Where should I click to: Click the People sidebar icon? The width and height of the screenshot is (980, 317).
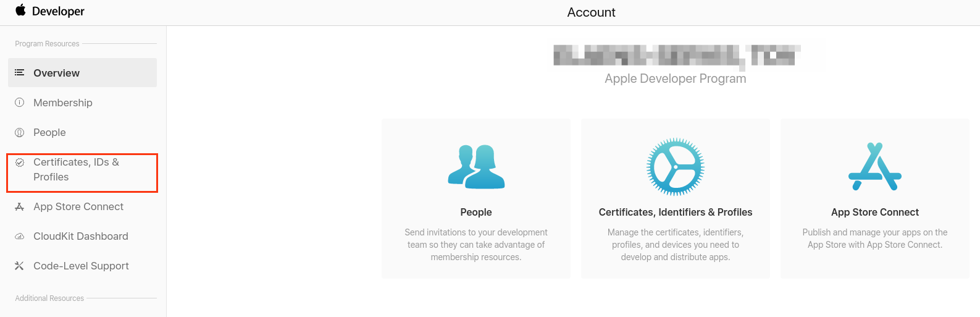click(20, 132)
